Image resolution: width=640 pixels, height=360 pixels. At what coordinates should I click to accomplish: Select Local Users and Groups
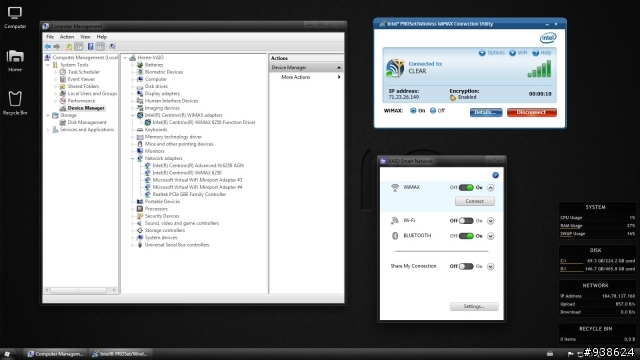click(x=92, y=93)
